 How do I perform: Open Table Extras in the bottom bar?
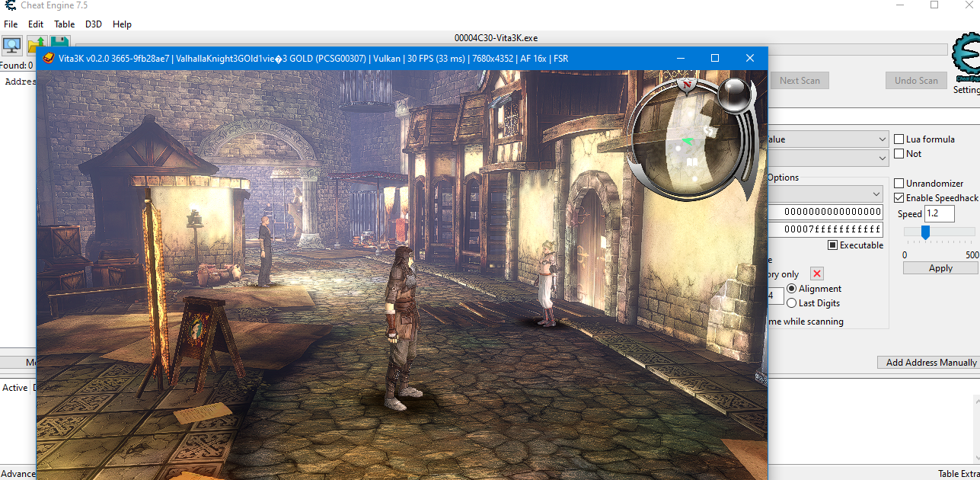pyautogui.click(x=958, y=474)
